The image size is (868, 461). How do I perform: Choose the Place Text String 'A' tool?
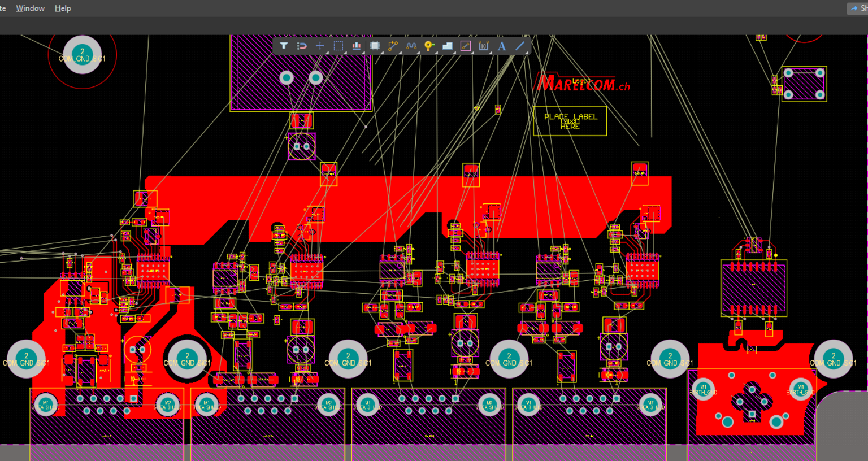click(502, 46)
